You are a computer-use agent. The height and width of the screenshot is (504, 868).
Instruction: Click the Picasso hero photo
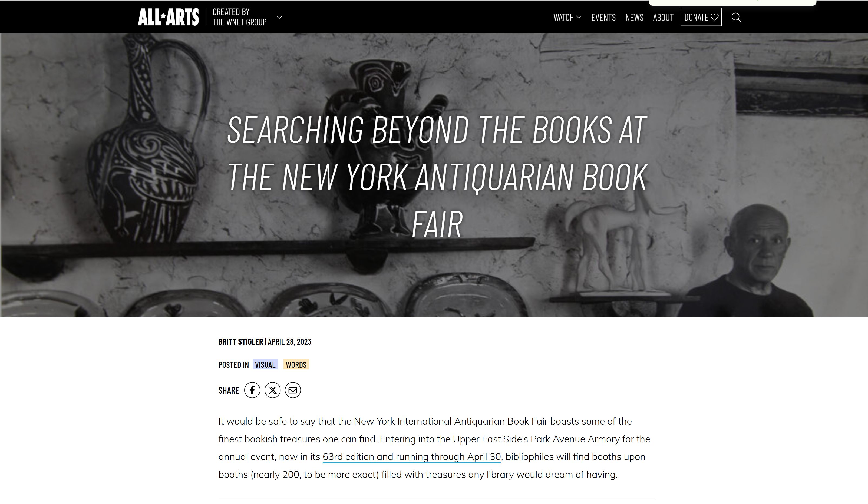pos(434,276)
